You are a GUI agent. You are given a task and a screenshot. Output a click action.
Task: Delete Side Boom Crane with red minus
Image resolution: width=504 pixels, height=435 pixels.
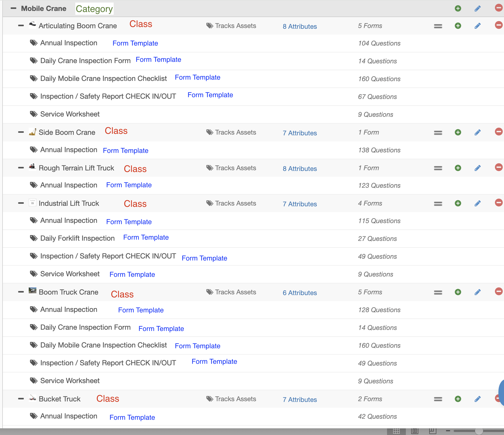[x=498, y=132]
